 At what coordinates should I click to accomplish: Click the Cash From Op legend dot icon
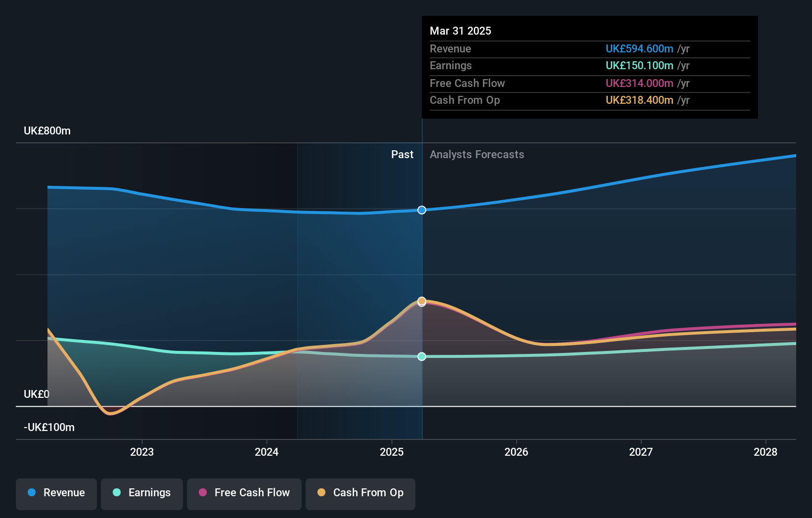coord(321,493)
